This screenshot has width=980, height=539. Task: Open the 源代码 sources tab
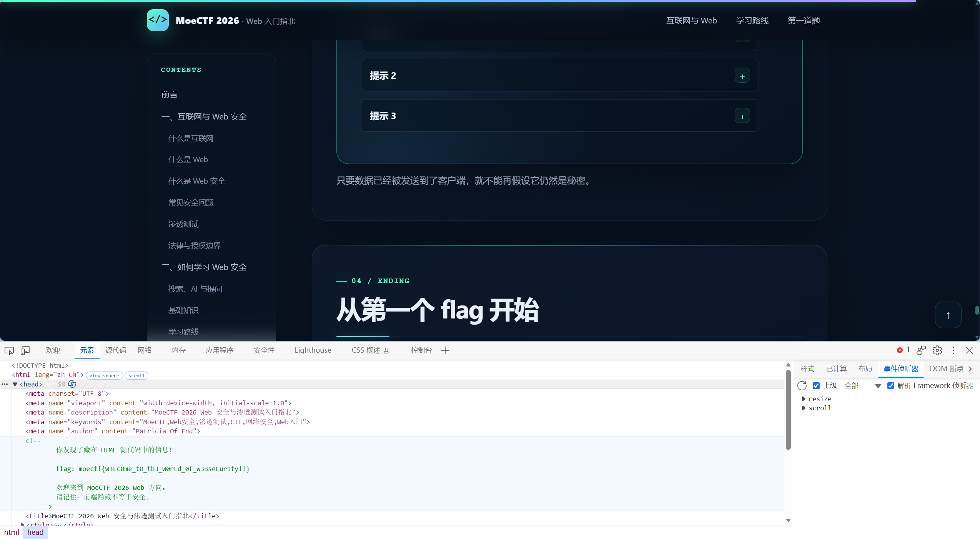(116, 350)
